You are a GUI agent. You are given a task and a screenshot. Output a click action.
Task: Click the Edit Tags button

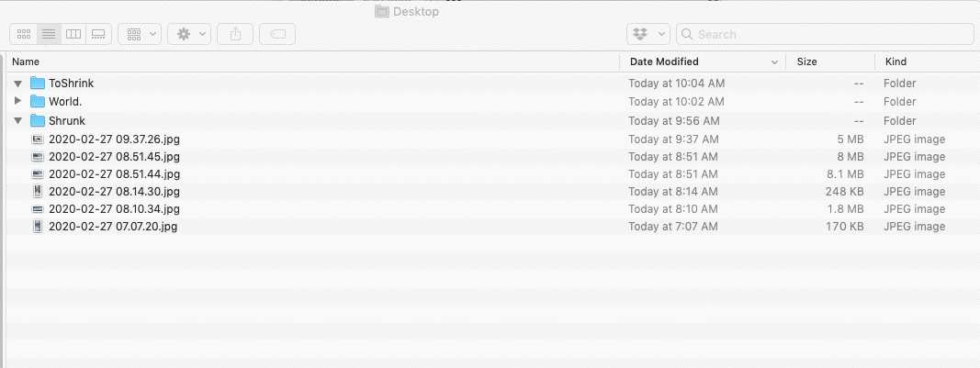pyautogui.click(x=277, y=34)
